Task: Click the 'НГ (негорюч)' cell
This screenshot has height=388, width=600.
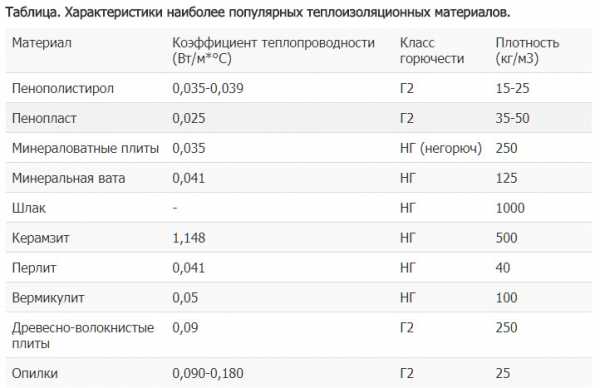Action: coord(441,148)
